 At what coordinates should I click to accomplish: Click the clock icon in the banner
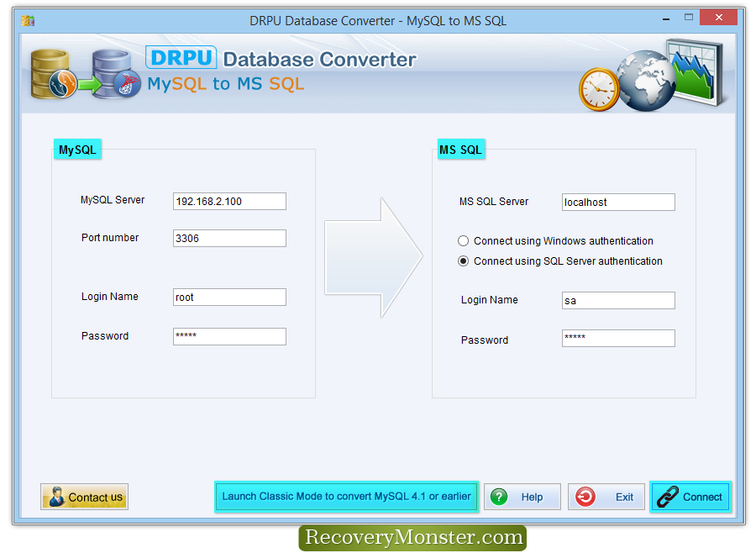point(598,89)
